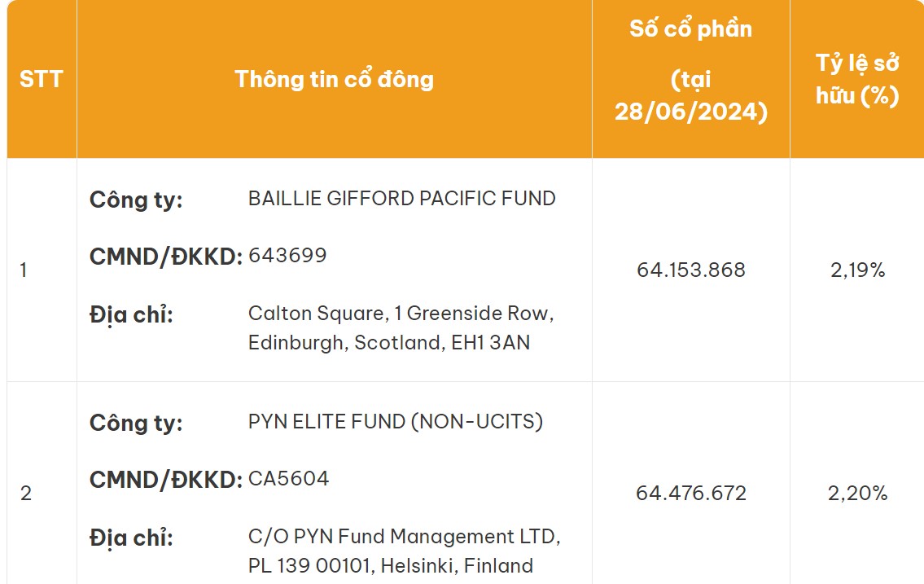Click the first row's Công ty label
This screenshot has width=924, height=584.
tap(136, 200)
